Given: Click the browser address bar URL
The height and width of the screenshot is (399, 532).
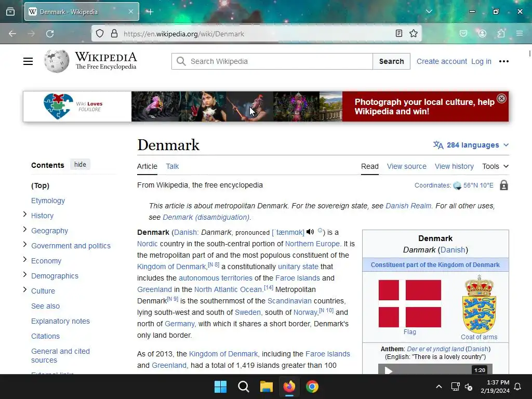Looking at the screenshot, I should click(x=184, y=34).
